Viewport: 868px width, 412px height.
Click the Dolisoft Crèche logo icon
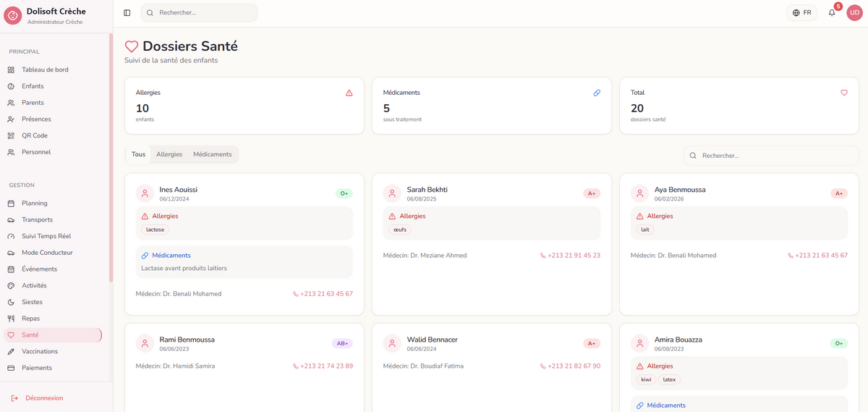click(x=13, y=16)
